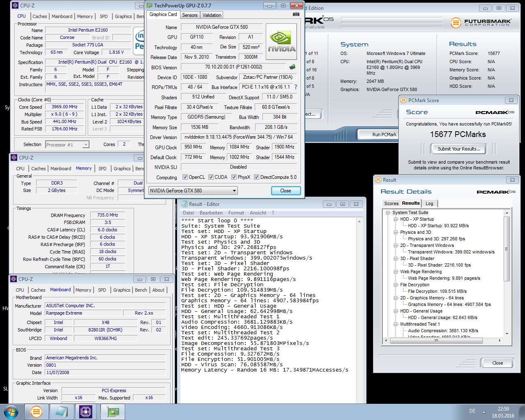Toggle the PhysX checkbox
Viewport: 525px width, 420px height.
click(234, 177)
